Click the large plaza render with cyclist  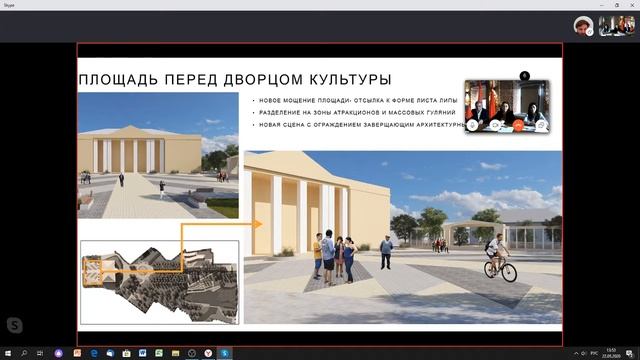403,237
